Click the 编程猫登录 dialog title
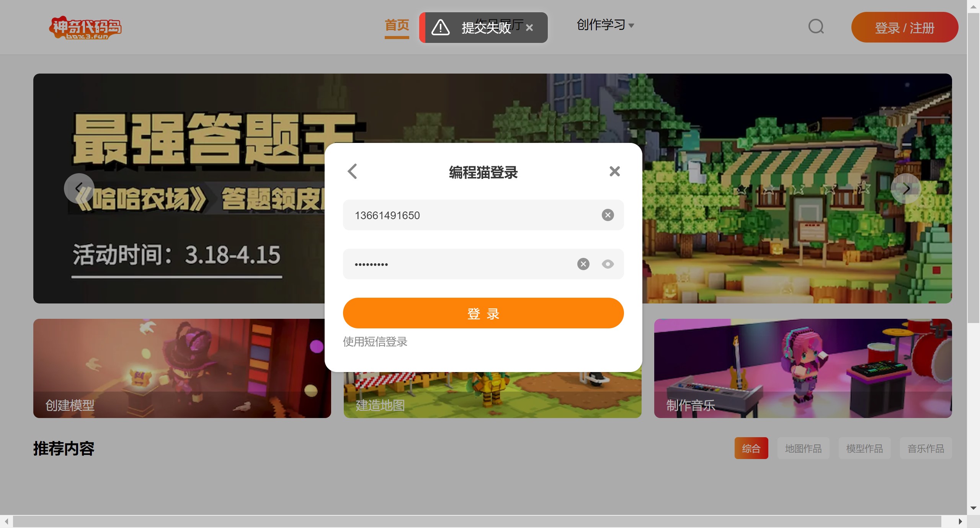 (x=483, y=172)
